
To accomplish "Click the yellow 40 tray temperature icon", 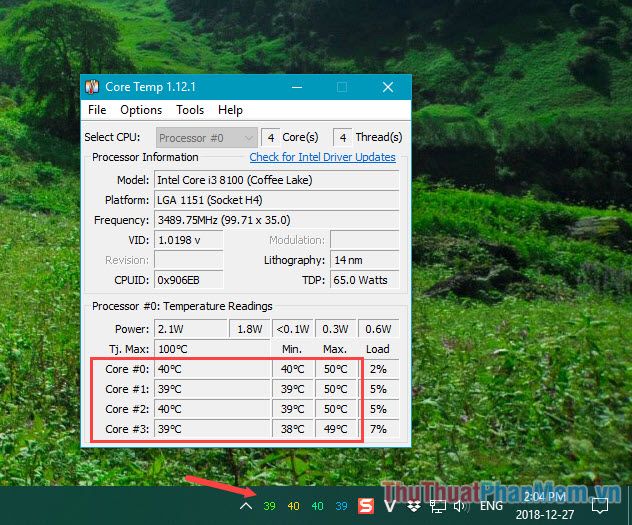I will point(293,506).
